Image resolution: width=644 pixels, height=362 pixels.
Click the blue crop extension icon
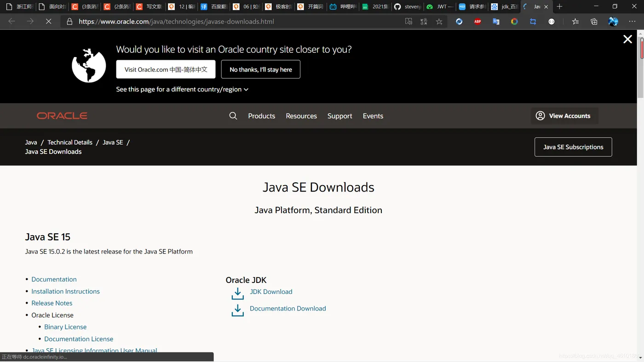click(x=533, y=22)
